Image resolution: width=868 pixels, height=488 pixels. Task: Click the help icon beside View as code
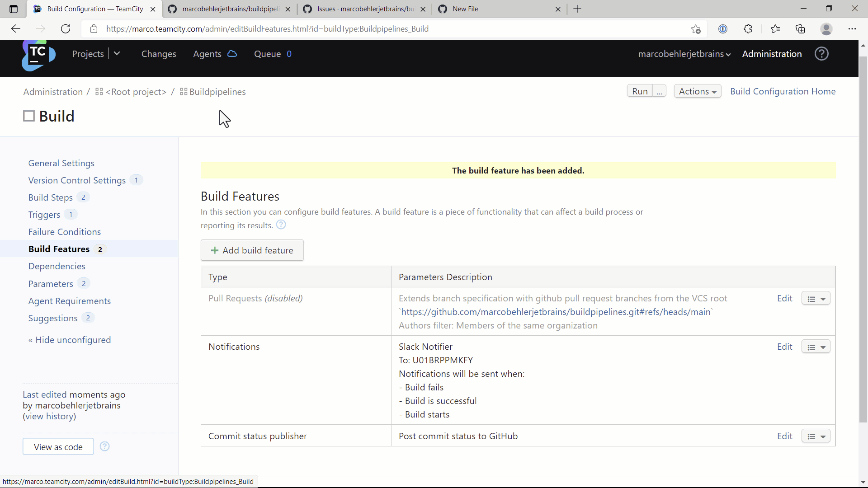point(105,446)
